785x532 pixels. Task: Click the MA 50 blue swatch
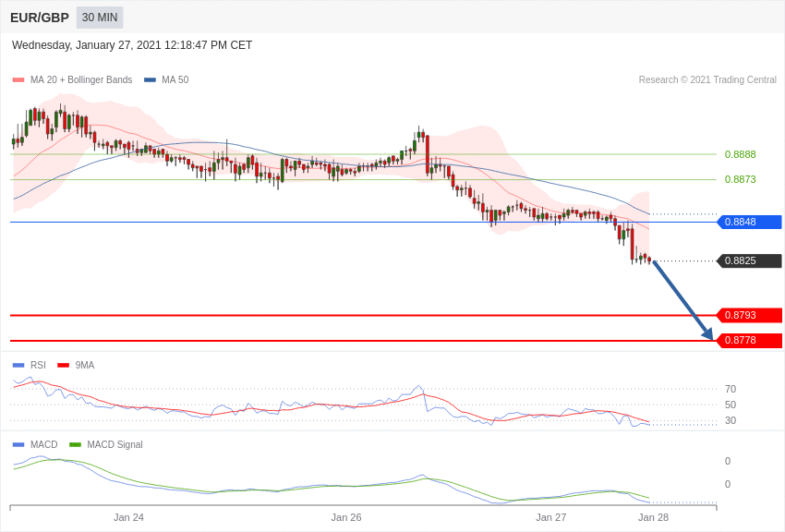click(x=151, y=80)
